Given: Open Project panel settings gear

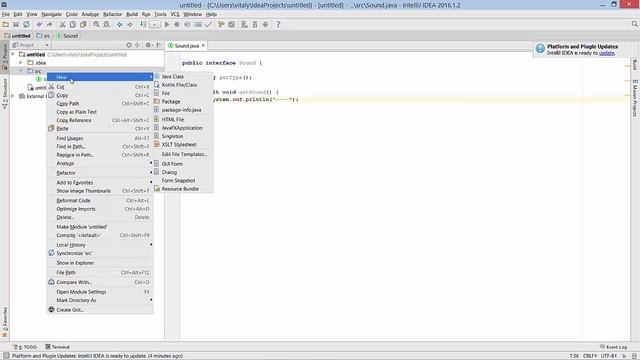Looking at the screenshot, I should coord(149,45).
